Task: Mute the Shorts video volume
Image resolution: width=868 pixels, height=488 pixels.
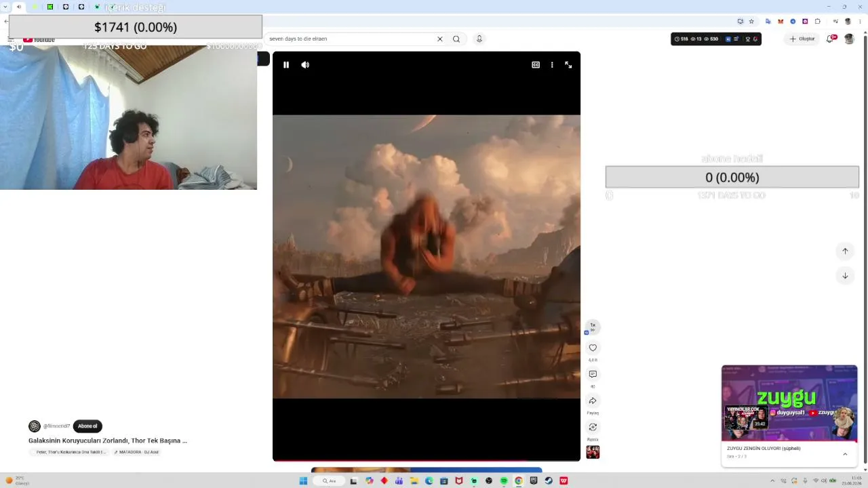Action: click(x=305, y=65)
